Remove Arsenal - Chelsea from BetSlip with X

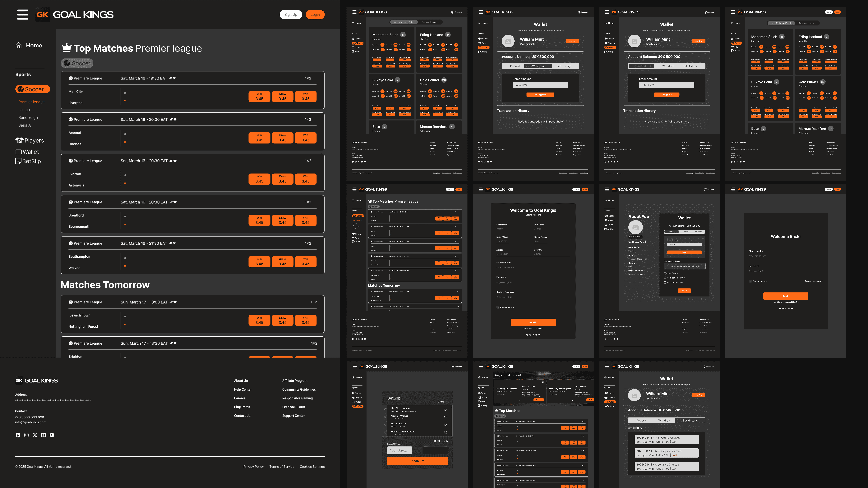point(385,417)
